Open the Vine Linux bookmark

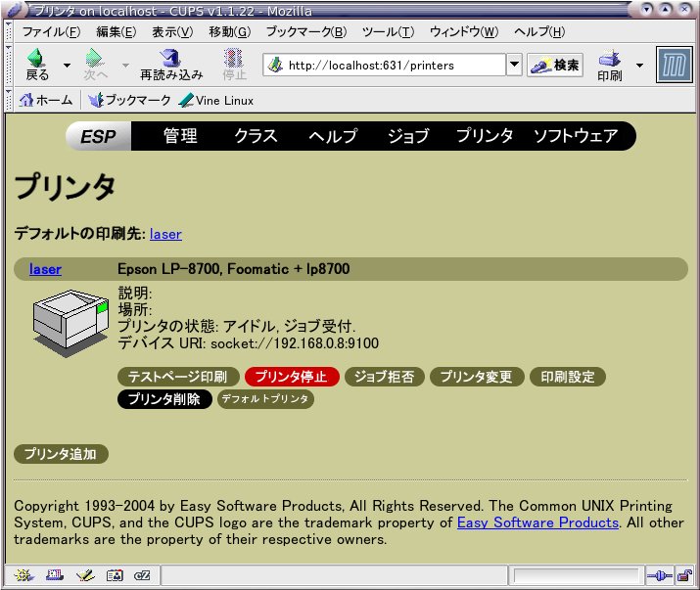[x=216, y=100]
